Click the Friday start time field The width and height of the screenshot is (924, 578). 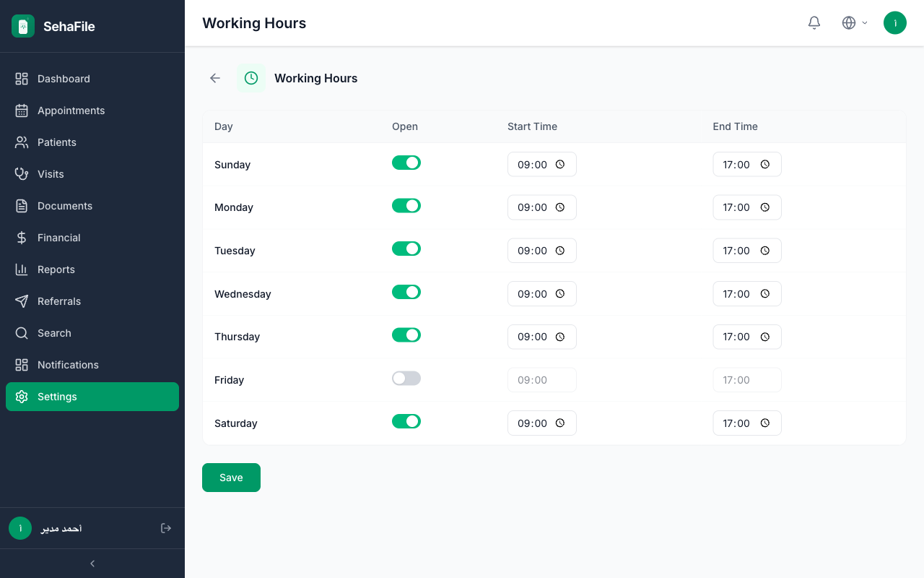coord(542,380)
